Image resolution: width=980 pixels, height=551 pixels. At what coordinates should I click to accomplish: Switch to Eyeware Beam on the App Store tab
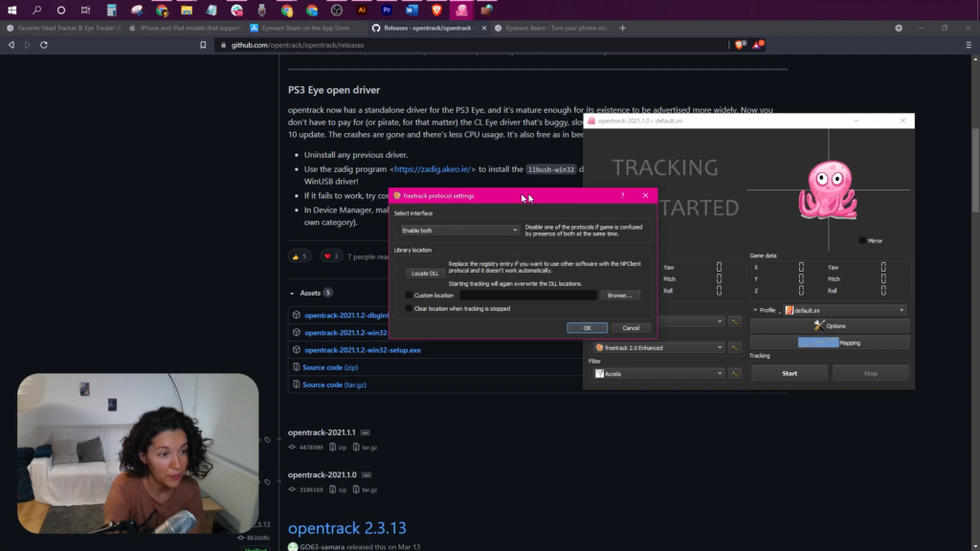coord(300,28)
